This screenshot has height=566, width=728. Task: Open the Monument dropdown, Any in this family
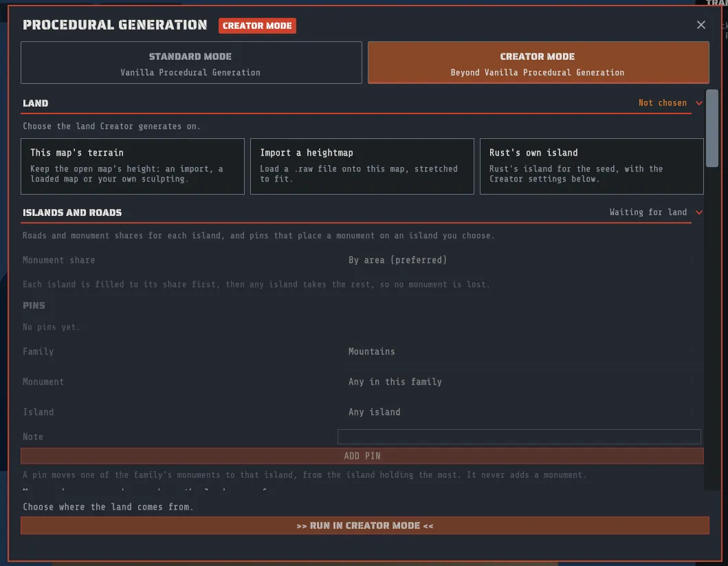tap(519, 382)
